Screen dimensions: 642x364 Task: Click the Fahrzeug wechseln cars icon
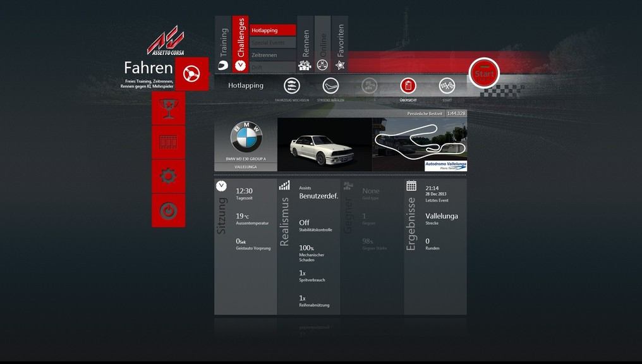coord(292,86)
